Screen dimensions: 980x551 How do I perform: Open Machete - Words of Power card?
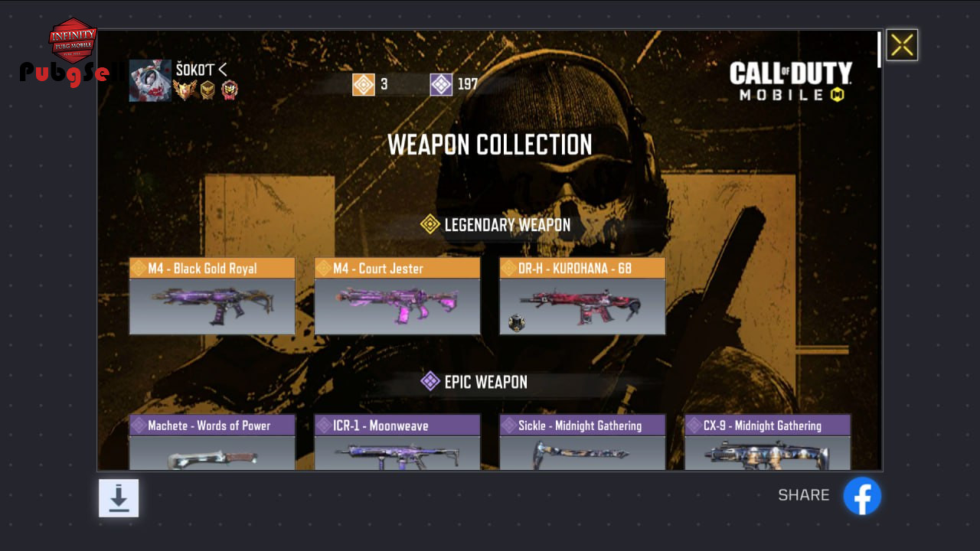(x=212, y=442)
